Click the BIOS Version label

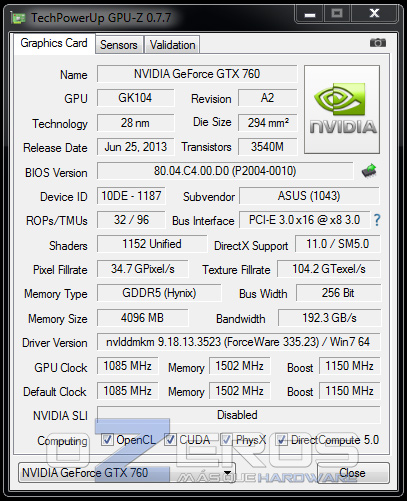click(x=56, y=173)
